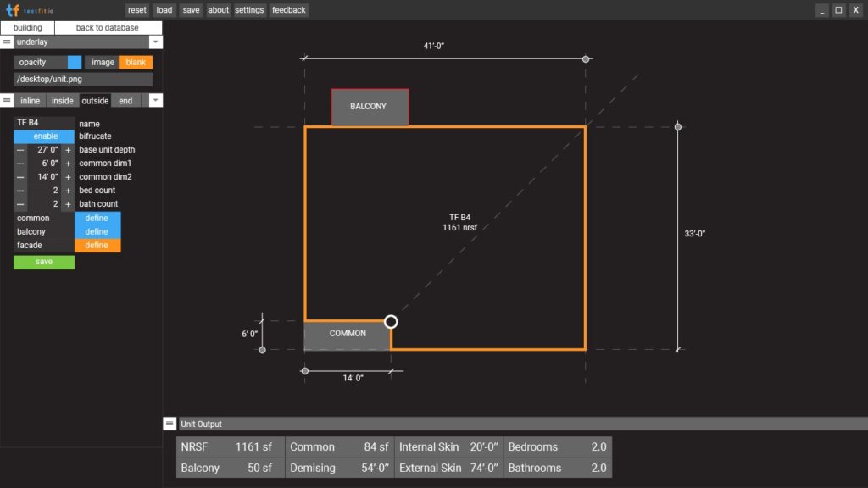Screen dimensions: 868x488
Task: Click the reset menu item
Action: 136,10
